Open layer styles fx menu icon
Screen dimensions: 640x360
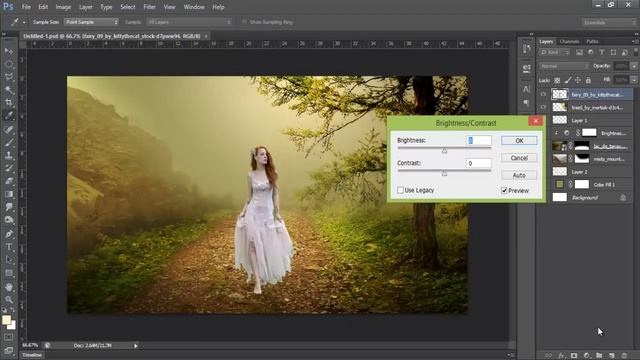coord(562,356)
